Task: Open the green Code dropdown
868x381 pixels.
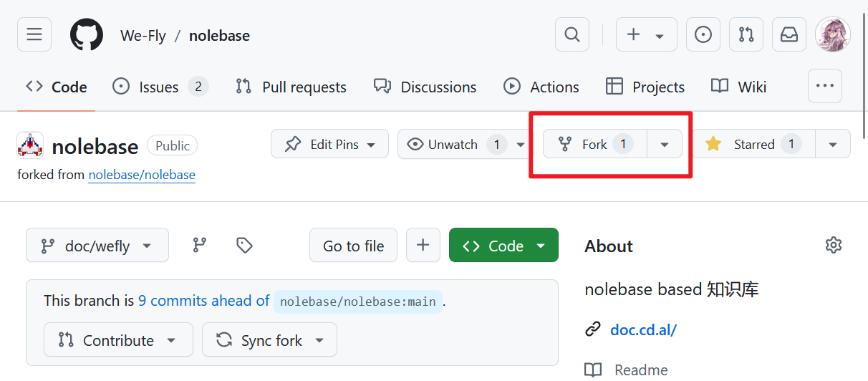Action: click(503, 246)
